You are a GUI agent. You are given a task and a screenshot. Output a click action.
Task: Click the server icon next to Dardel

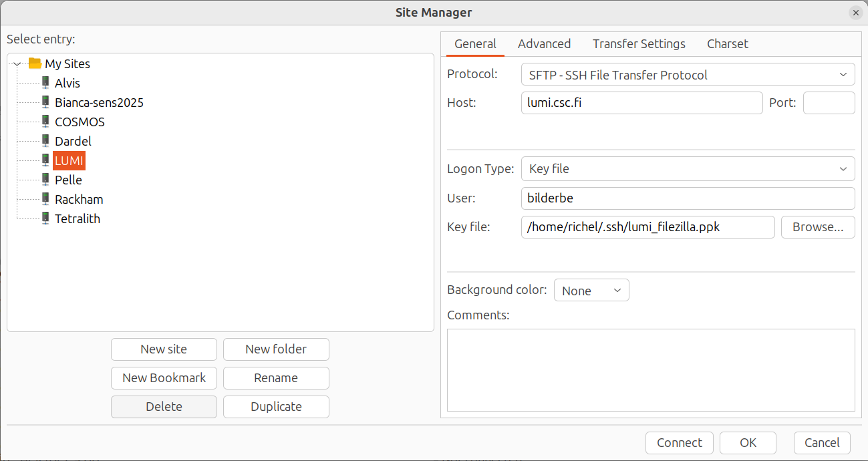(45, 141)
